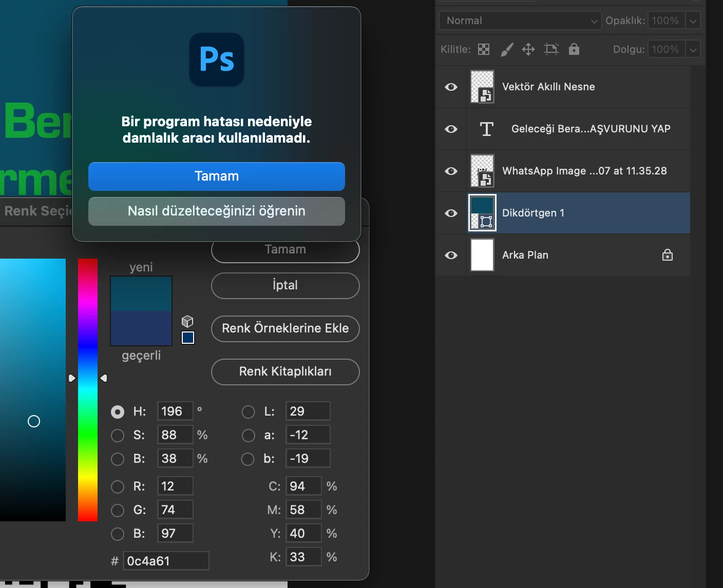Image resolution: width=723 pixels, height=588 pixels.
Task: Click the text layer T icon
Action: coord(486,129)
